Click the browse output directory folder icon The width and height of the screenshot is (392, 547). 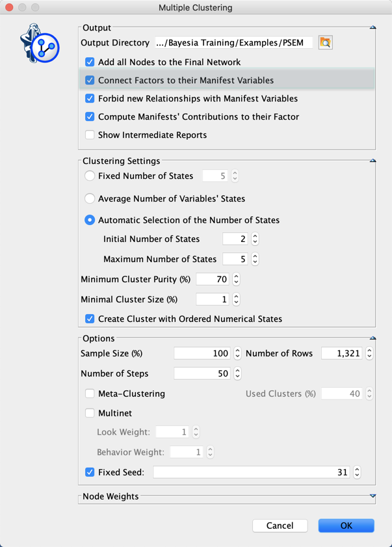(325, 43)
